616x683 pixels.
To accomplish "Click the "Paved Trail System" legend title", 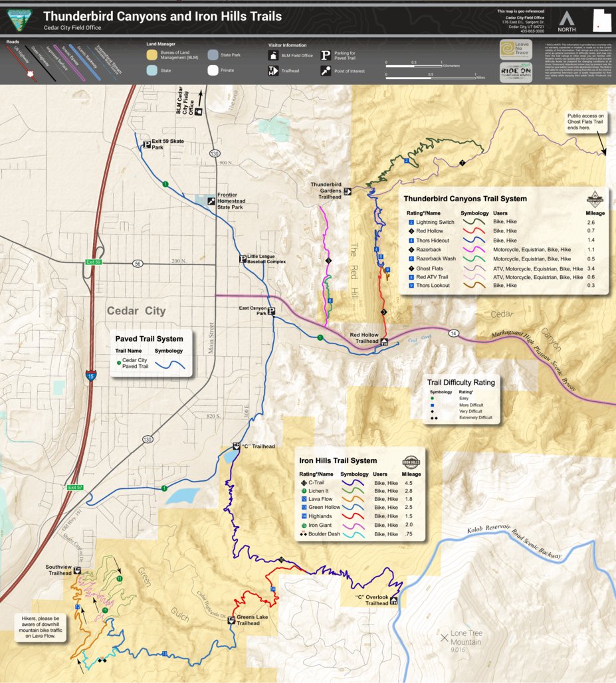I will [x=149, y=338].
